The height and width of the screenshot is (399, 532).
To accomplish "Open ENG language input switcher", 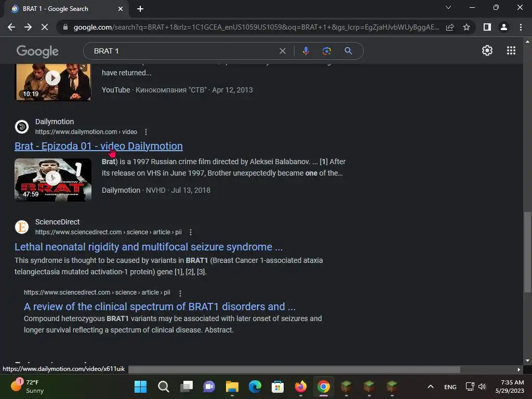I will click(x=450, y=387).
